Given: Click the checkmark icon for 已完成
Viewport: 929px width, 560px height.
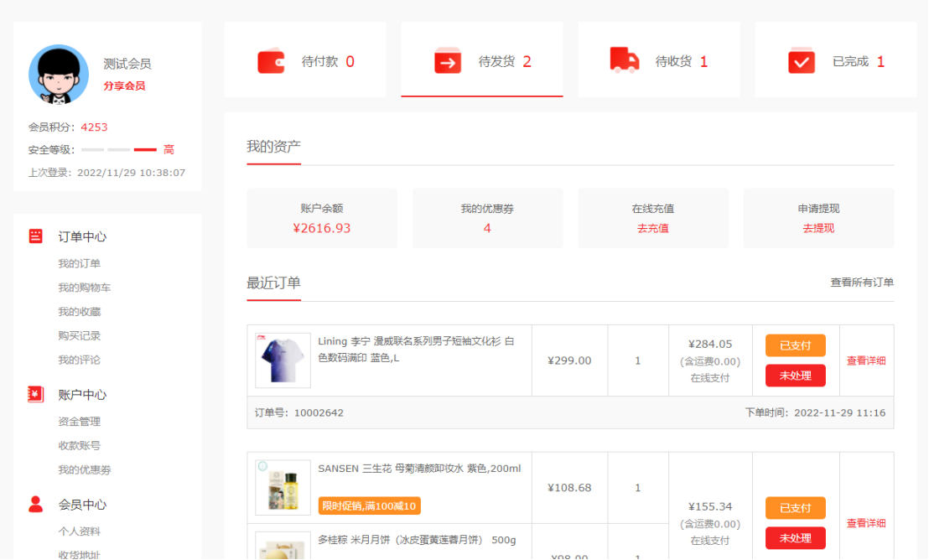Looking at the screenshot, I should point(802,62).
